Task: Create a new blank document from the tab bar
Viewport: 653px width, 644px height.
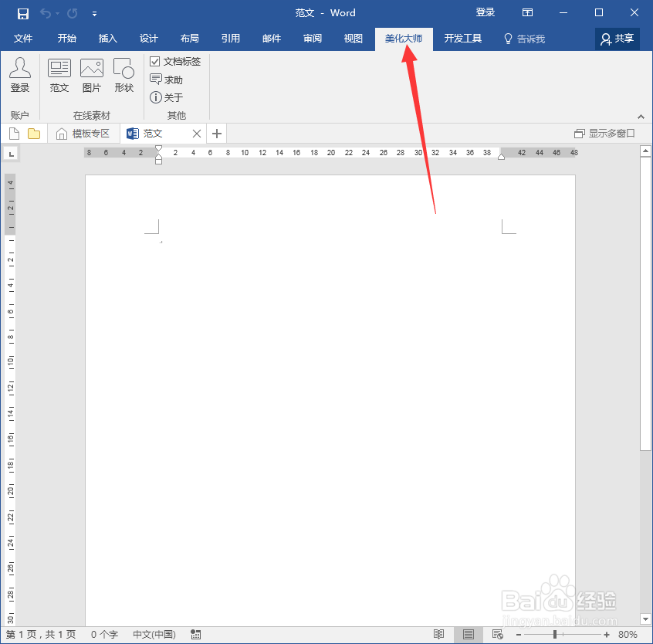Action: point(14,134)
